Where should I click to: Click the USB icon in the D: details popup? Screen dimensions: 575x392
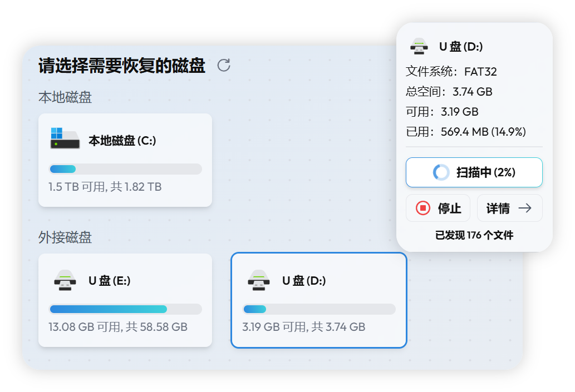coord(420,47)
